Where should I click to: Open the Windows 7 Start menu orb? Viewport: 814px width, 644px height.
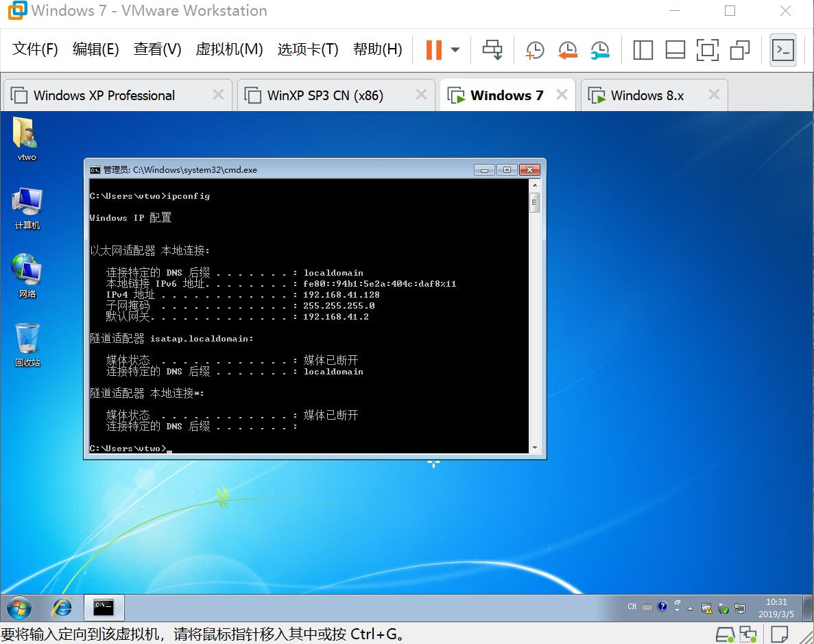point(19,608)
